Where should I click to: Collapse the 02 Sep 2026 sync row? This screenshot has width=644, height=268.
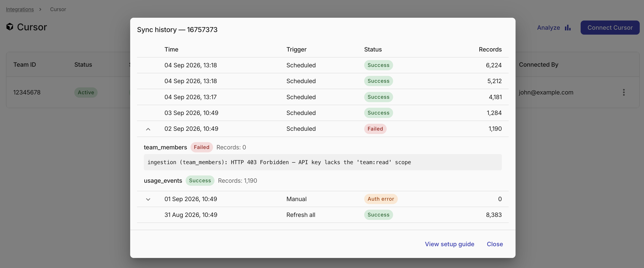click(x=148, y=129)
